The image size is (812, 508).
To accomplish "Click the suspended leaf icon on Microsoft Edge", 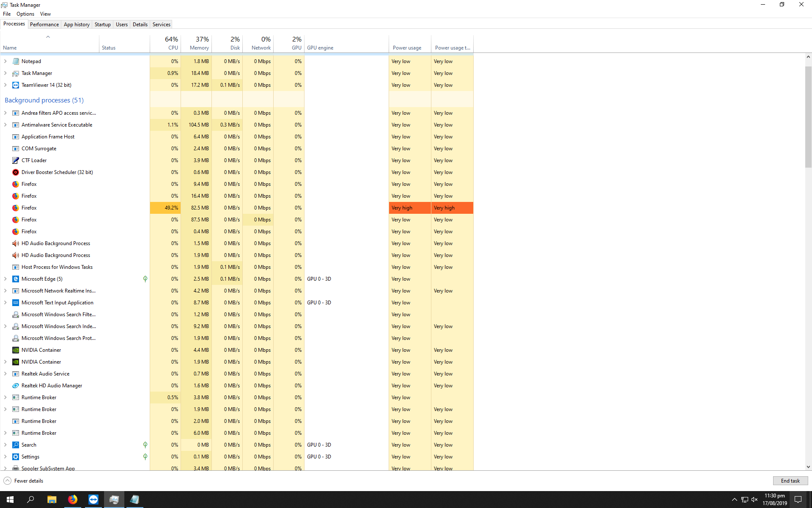I will (x=145, y=279).
